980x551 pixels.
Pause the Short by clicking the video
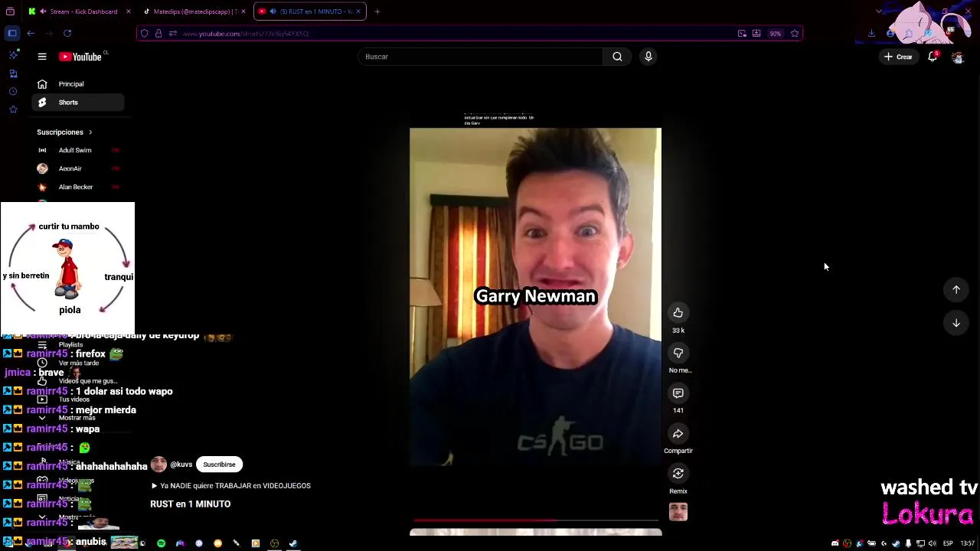[535, 297]
